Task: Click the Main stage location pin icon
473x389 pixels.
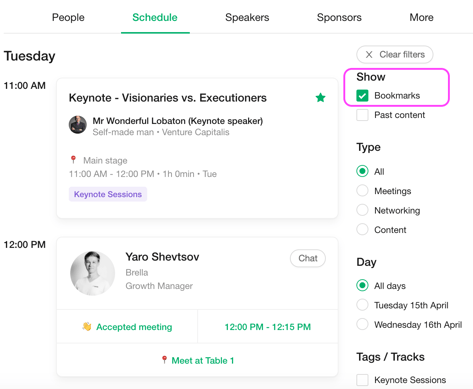Action: point(73,160)
